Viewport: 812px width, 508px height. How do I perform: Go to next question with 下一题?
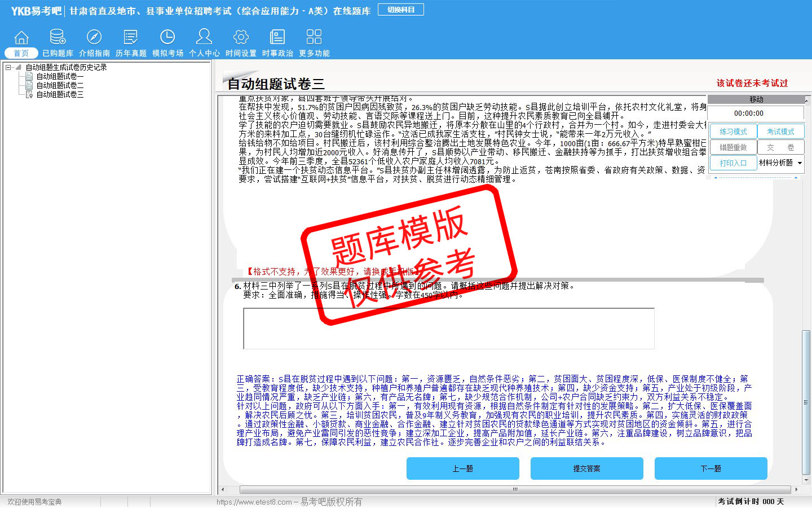pyautogui.click(x=710, y=468)
